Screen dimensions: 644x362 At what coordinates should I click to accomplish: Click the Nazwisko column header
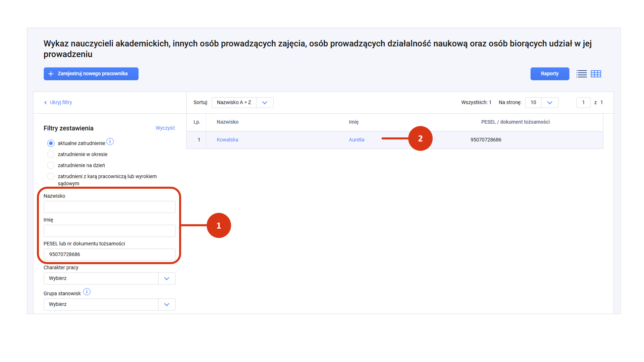tap(227, 122)
